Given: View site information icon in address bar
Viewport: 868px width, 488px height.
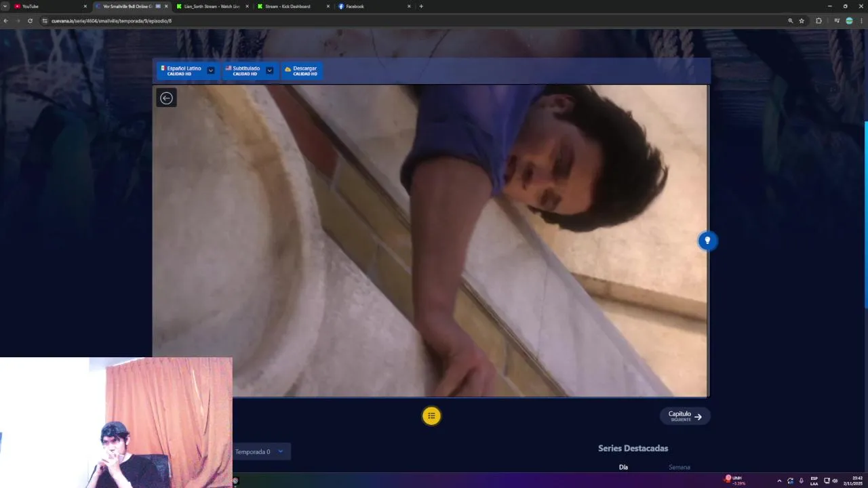Looking at the screenshot, I should coord(45,21).
